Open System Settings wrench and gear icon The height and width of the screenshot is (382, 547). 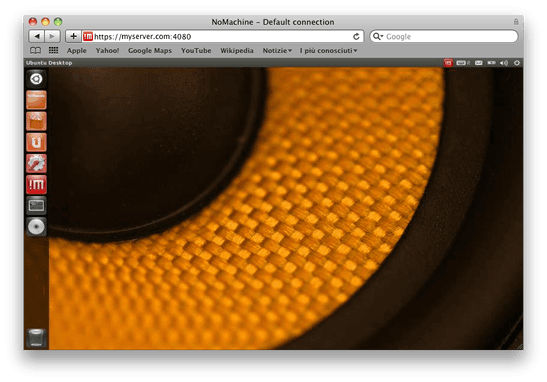click(x=36, y=163)
